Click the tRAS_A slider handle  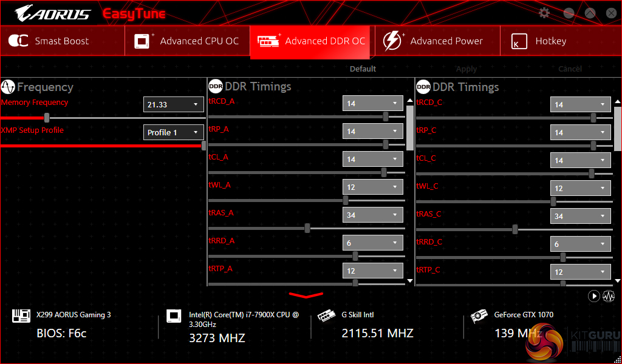(x=307, y=228)
